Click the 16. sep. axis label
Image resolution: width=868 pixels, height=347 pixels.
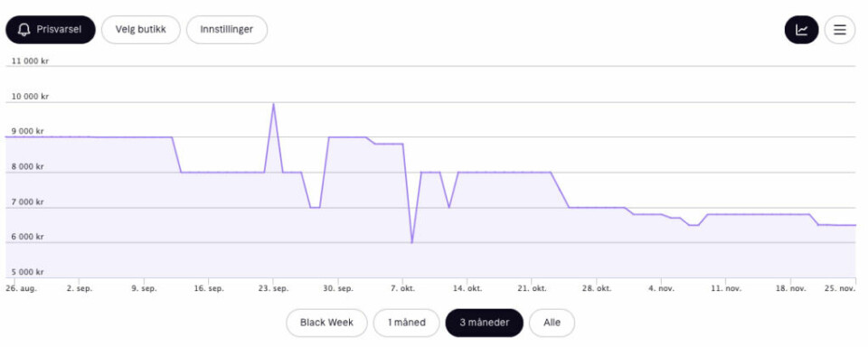(x=209, y=289)
